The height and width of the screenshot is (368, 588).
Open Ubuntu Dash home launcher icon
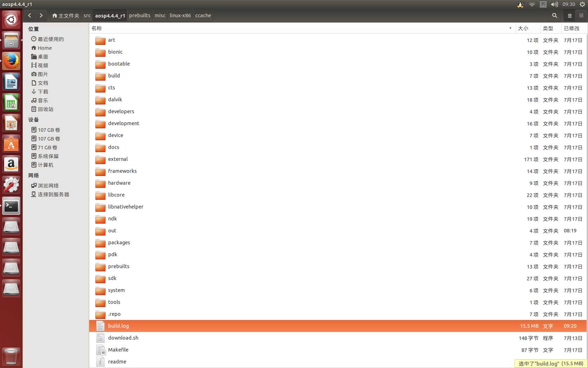point(11,20)
